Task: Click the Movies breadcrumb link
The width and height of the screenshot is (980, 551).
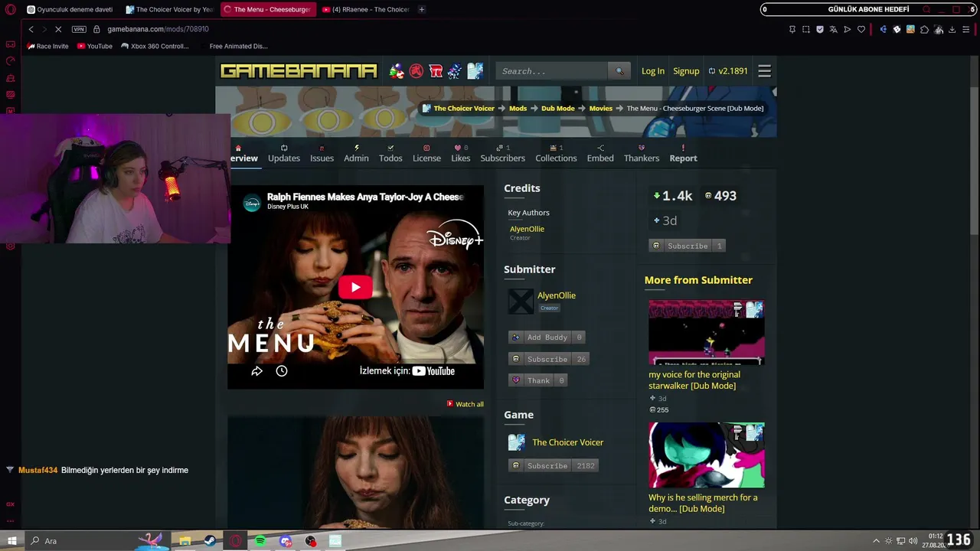Action: coord(601,109)
